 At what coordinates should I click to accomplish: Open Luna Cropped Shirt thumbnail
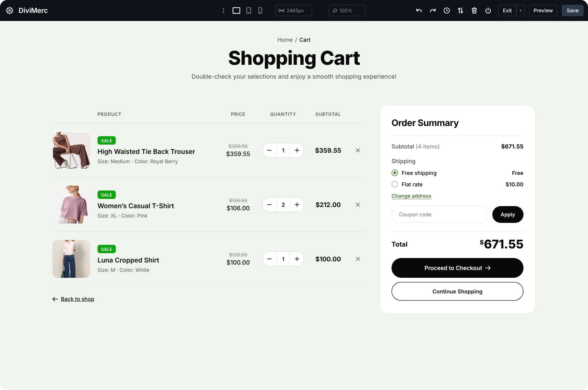(x=71, y=259)
